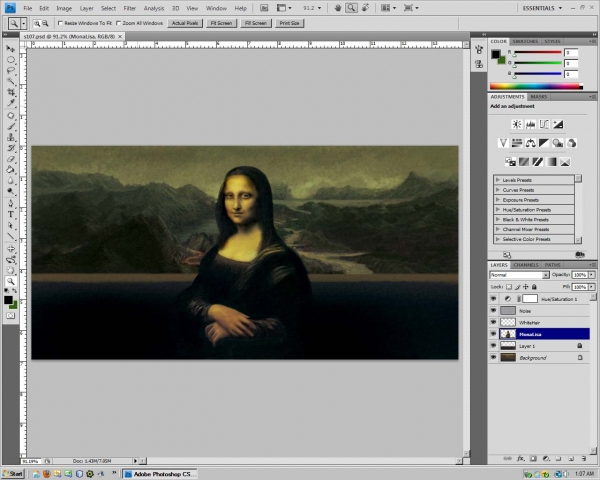The image size is (600, 480).
Task: Hide the Layer 1 layer
Action: (x=493, y=346)
